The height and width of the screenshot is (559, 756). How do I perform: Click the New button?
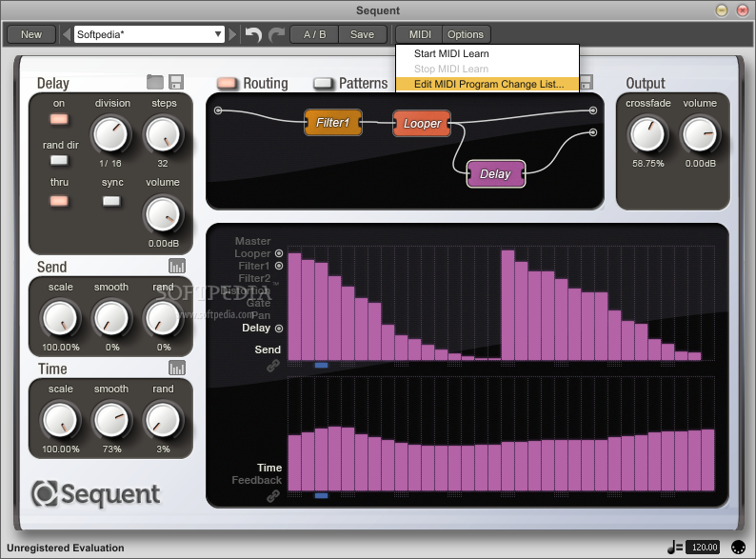point(31,34)
